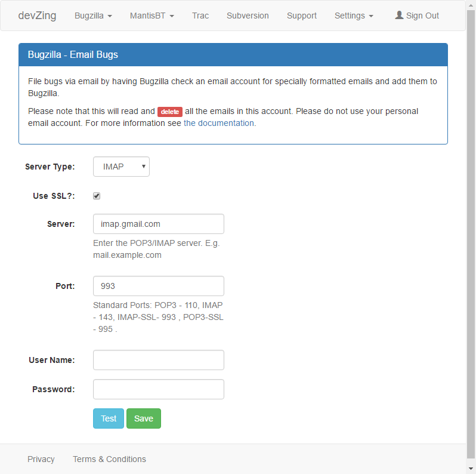Open Terms & Conditions link
This screenshot has width=476, height=474.
pos(109,459)
